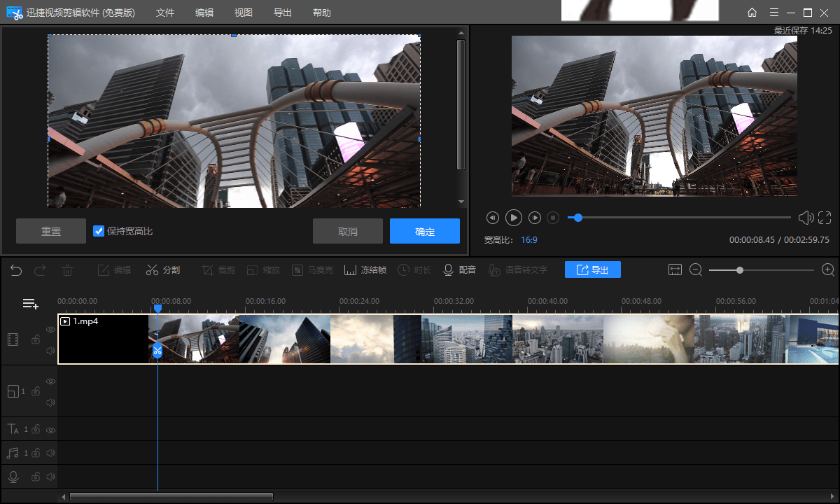The image size is (840, 504).
Task: Open the 文件 menu
Action: pyautogui.click(x=165, y=13)
